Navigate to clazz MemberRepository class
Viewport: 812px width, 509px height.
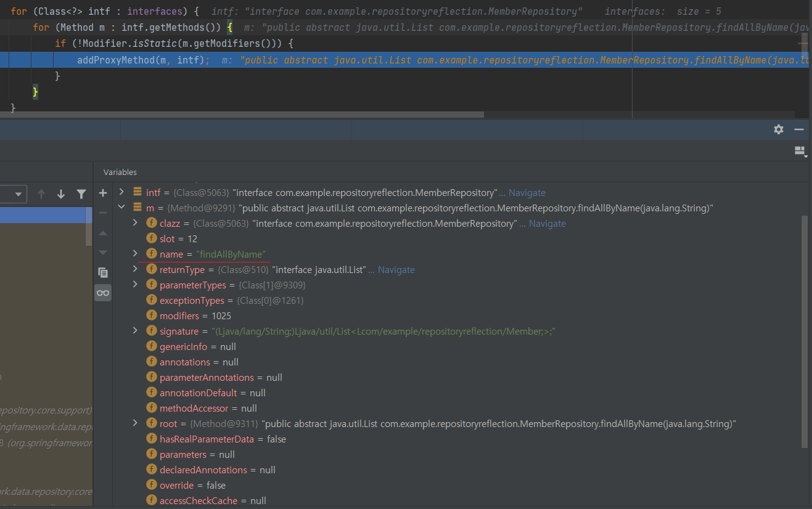(x=547, y=224)
